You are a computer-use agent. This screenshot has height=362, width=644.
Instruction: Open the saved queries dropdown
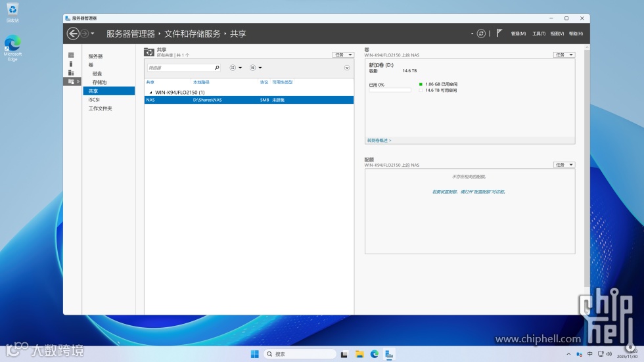point(256,68)
